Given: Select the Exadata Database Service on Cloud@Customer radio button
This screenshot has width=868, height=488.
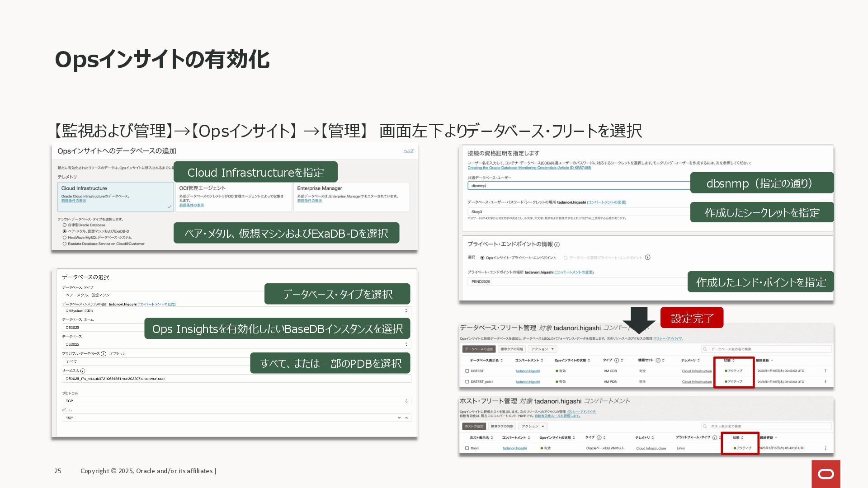Looking at the screenshot, I should point(65,244).
